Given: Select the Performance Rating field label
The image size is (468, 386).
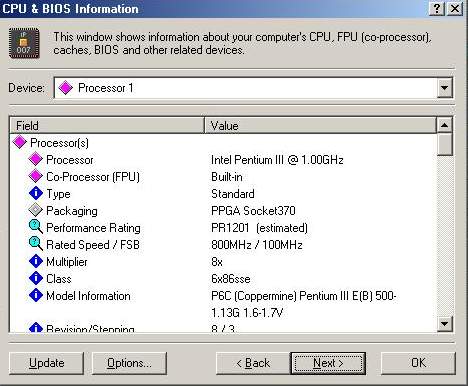Looking at the screenshot, I should (93, 228).
